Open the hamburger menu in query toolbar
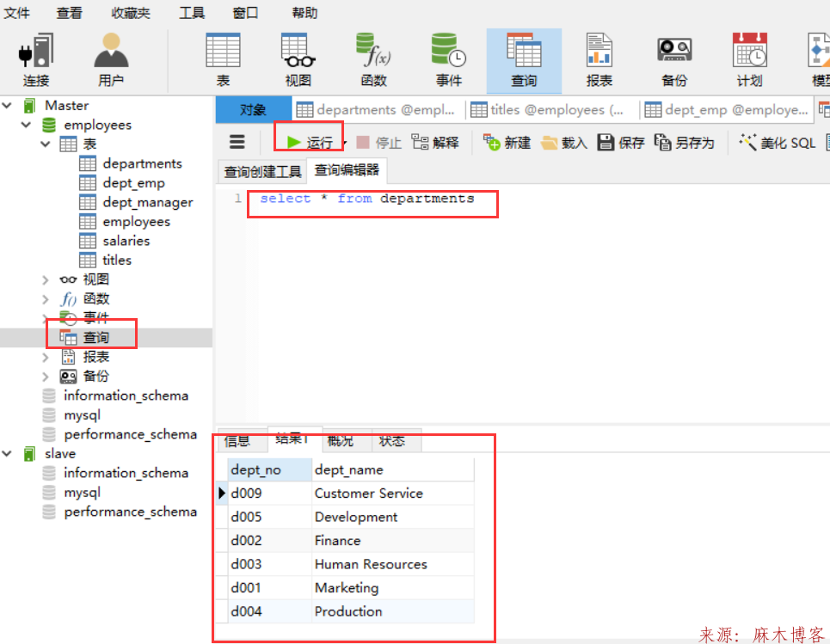 click(x=237, y=142)
